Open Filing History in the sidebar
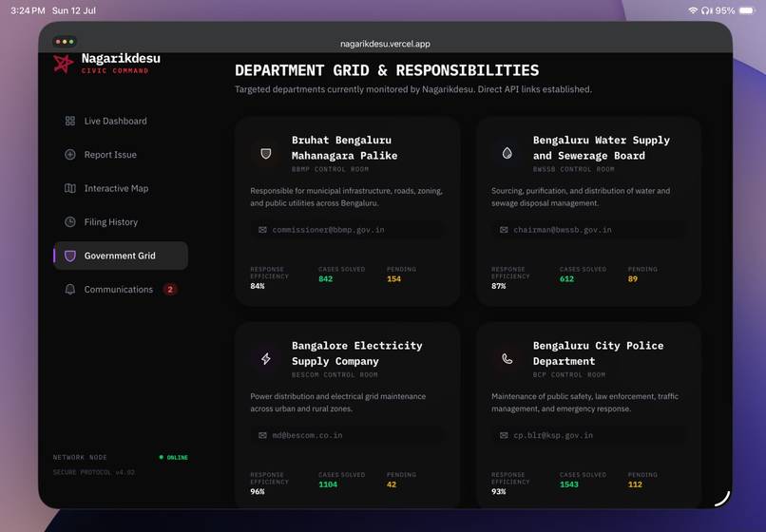The width and height of the screenshot is (766, 532). point(120,221)
